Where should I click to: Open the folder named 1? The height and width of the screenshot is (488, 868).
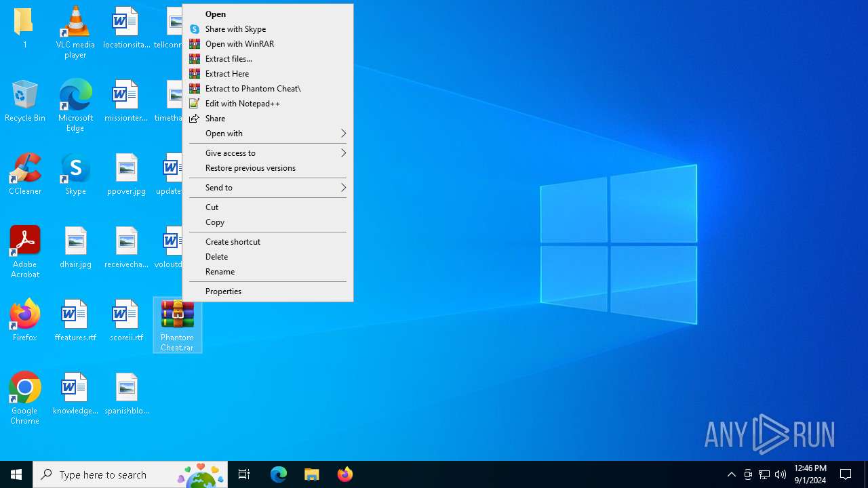click(24, 28)
